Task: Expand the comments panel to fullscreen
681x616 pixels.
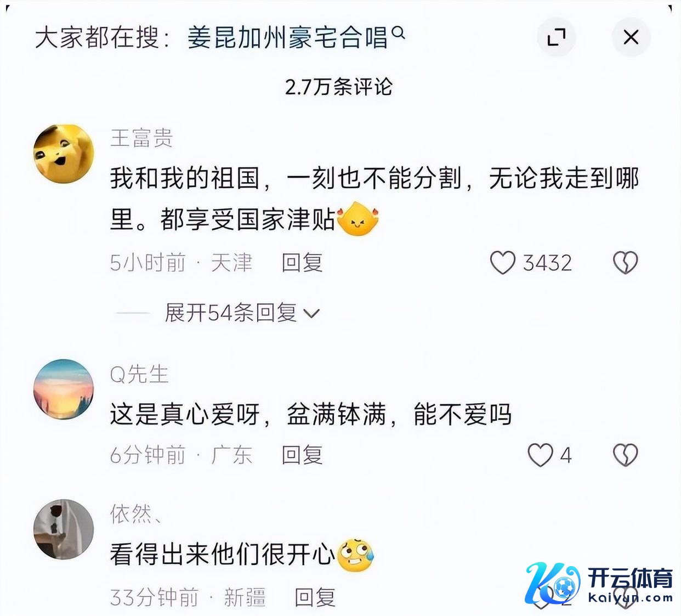Action: (x=557, y=37)
